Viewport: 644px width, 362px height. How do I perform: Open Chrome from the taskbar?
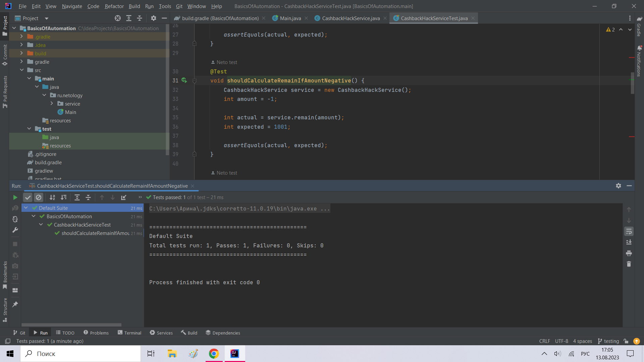tap(214, 354)
